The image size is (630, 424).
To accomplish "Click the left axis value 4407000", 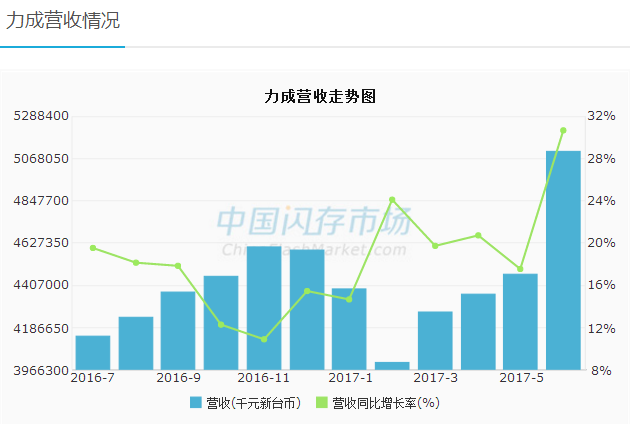I will tap(41, 285).
